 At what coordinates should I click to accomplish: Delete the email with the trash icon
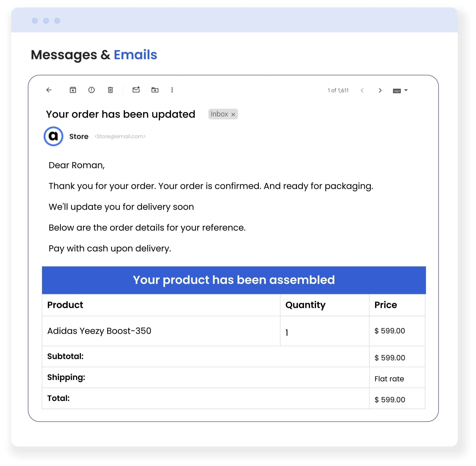pyautogui.click(x=110, y=90)
